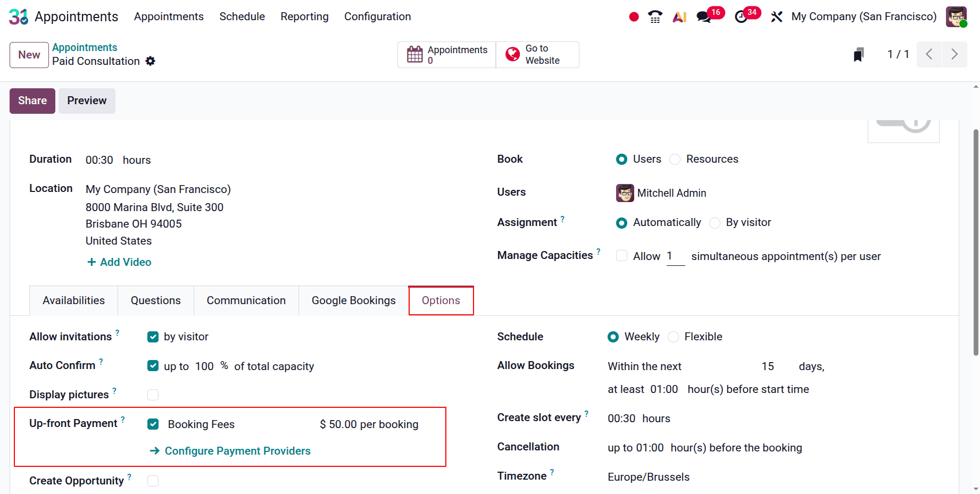This screenshot has height=494, width=980.
Task: Switch to the Communication tab
Action: pos(246,300)
